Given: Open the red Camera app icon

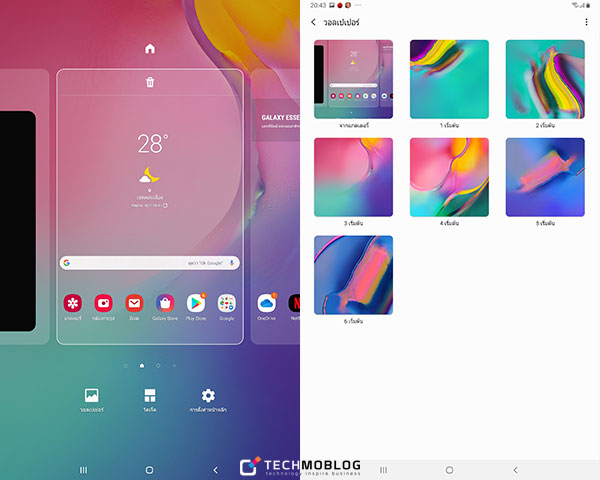Looking at the screenshot, I should [103, 304].
